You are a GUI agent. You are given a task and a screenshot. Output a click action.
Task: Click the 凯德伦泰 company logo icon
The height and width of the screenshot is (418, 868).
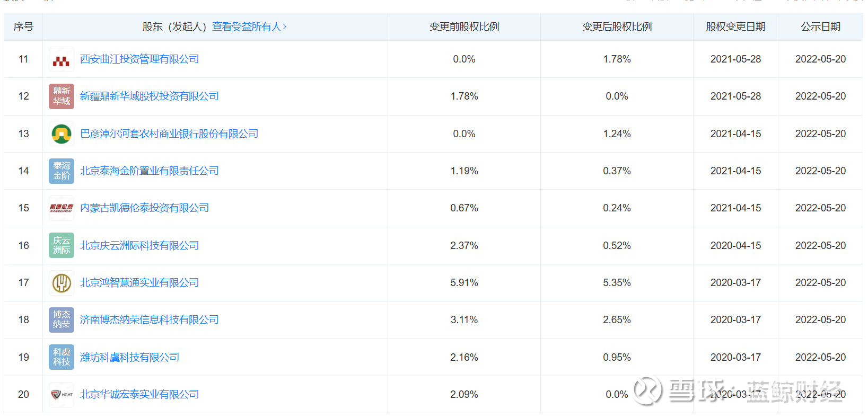point(61,208)
